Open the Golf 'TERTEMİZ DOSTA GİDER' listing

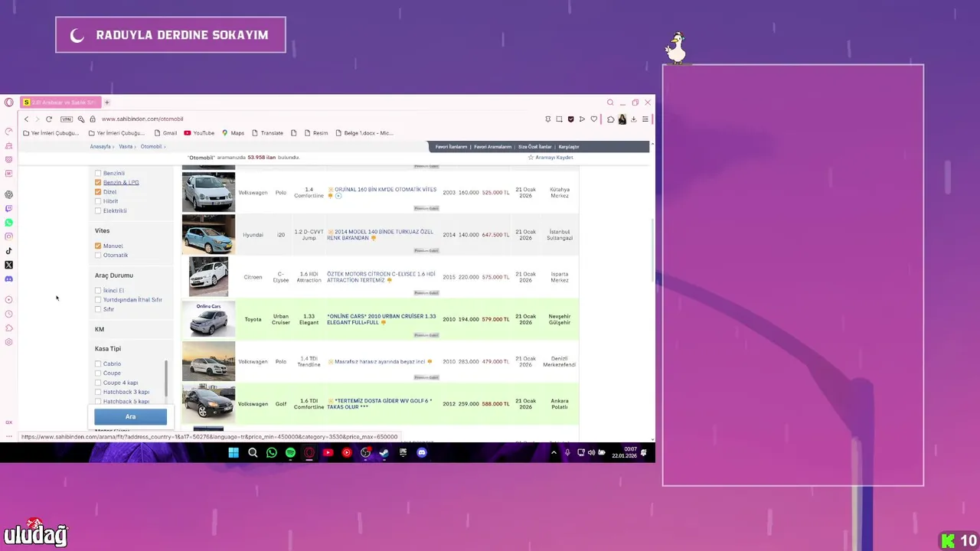pos(381,404)
